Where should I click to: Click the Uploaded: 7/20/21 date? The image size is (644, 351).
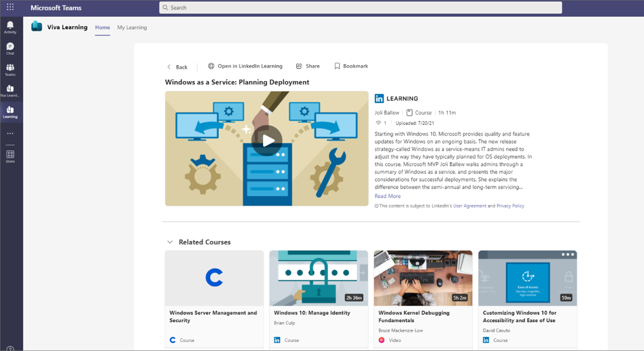coord(415,123)
